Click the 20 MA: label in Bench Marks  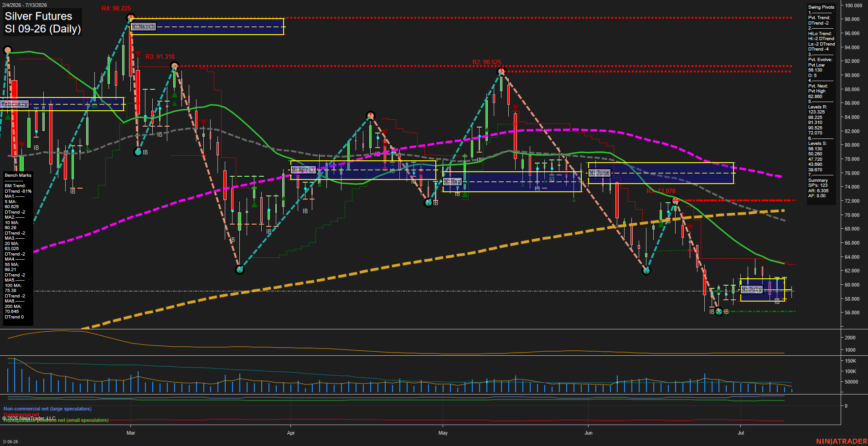(11, 244)
